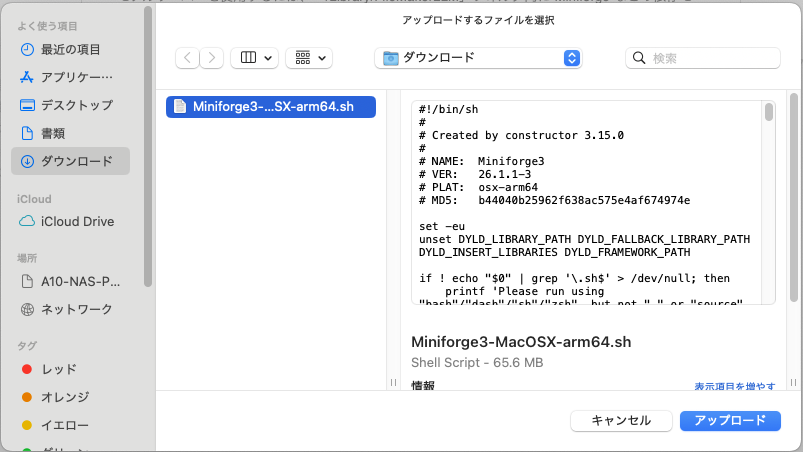Click the タグ section header
Viewport: 803px width, 452px height.
[x=27, y=346]
